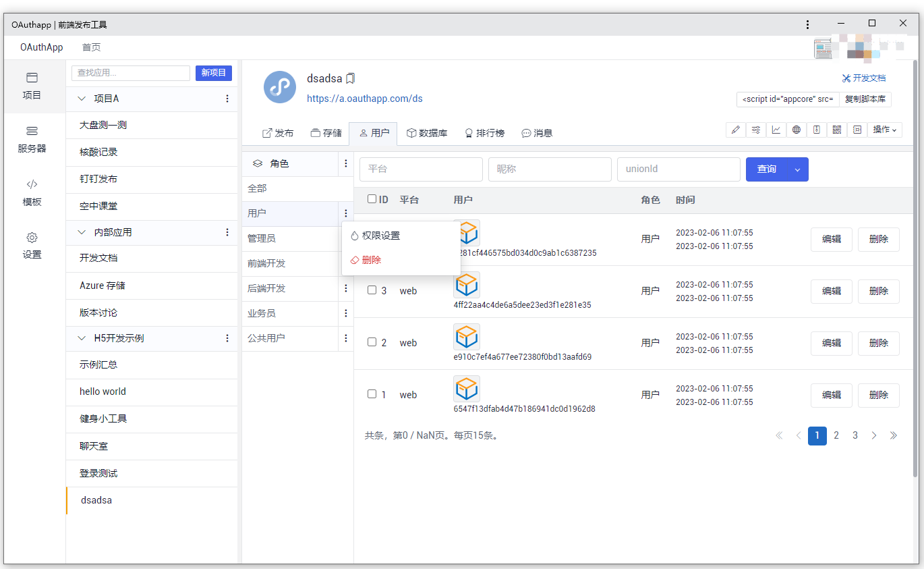Screen dimensions: 924x569
Task: Click the pencil edit icon in the app toolbar
Action: pyautogui.click(x=736, y=130)
